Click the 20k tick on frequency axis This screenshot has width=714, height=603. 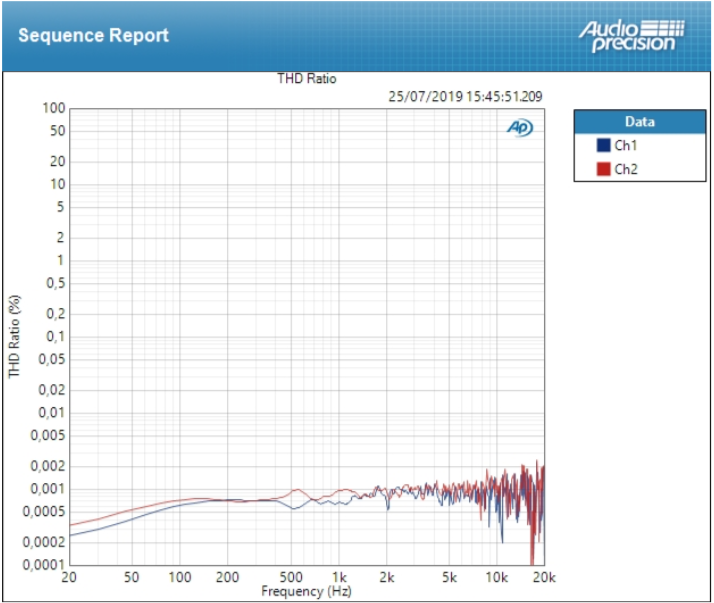coord(544,578)
